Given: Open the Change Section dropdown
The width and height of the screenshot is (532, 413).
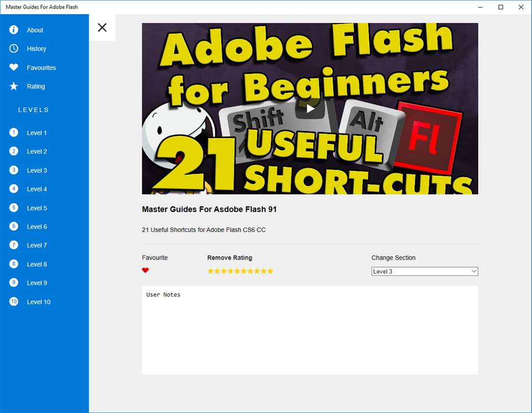Looking at the screenshot, I should 424,271.
